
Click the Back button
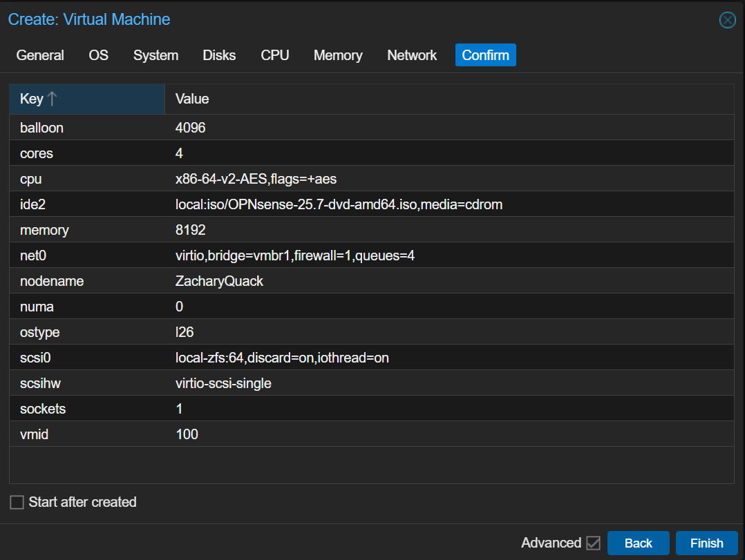638,543
